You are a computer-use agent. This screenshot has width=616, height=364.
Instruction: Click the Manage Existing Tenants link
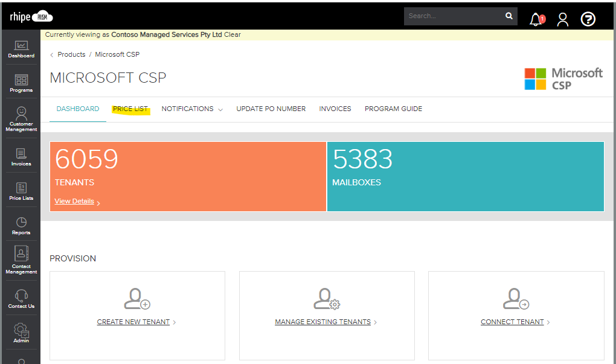point(322,322)
